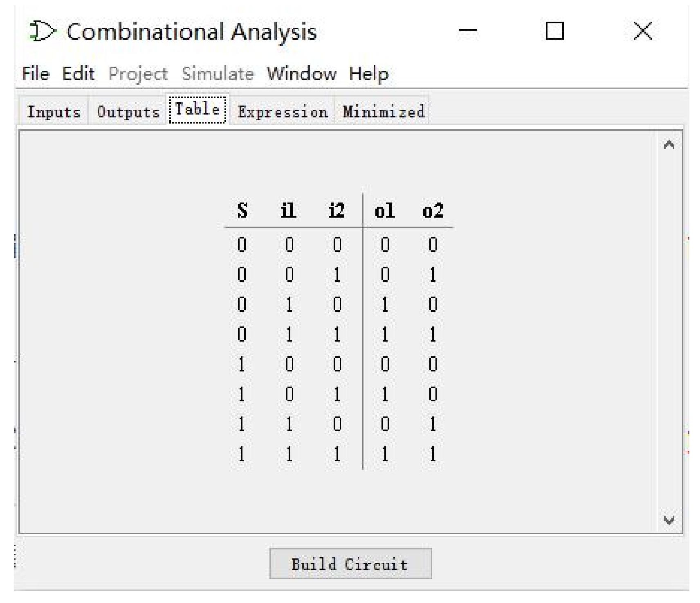Switch to the Inputs tab

click(x=54, y=111)
